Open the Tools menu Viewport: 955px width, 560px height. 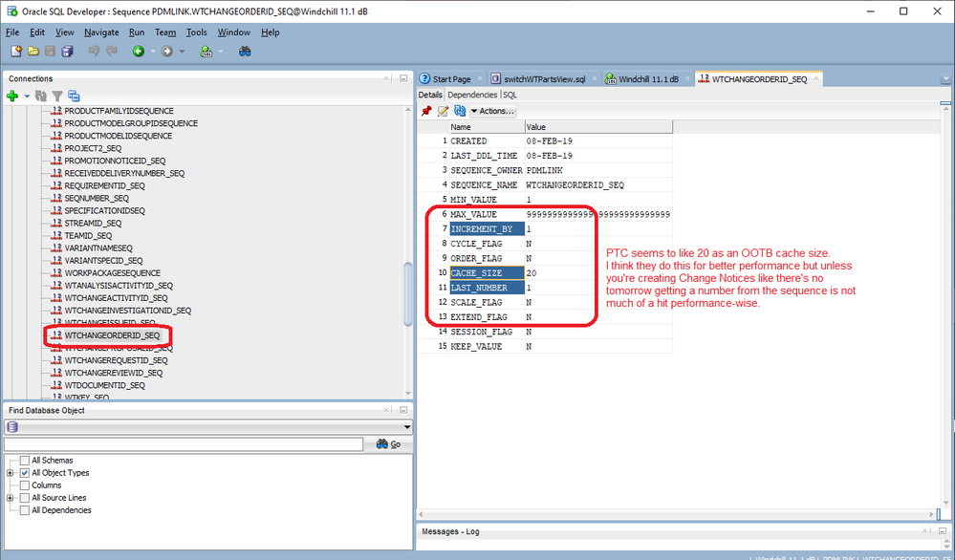tap(196, 32)
